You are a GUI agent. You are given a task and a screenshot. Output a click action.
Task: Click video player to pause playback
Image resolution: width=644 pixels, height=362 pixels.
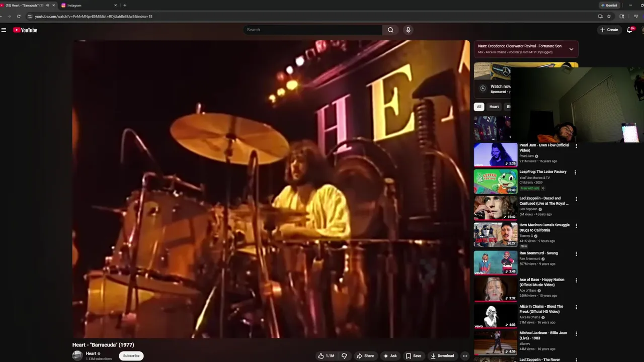tap(271, 189)
